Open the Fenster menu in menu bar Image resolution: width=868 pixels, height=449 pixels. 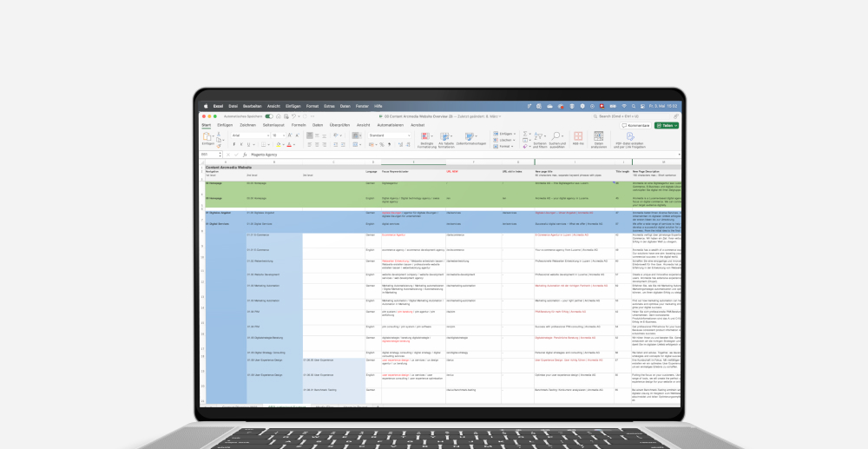click(x=361, y=106)
